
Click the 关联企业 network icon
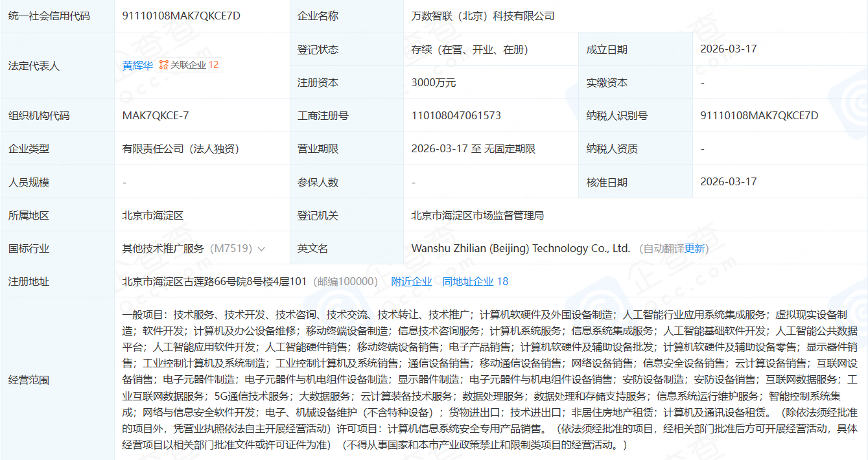click(x=164, y=65)
